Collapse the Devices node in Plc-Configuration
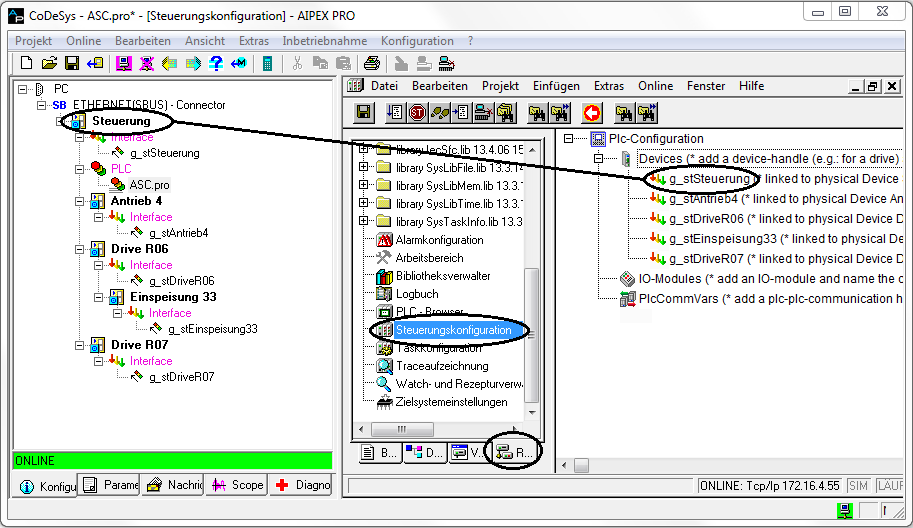 pyautogui.click(x=598, y=158)
